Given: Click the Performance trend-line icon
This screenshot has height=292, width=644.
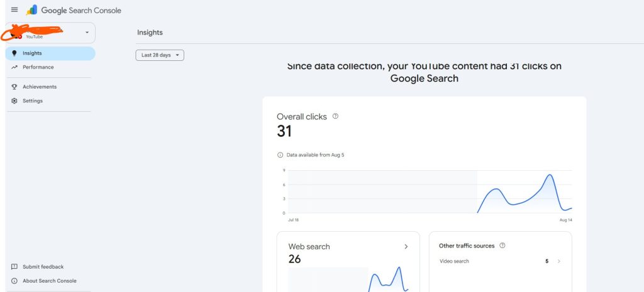Looking at the screenshot, I should 14,67.
